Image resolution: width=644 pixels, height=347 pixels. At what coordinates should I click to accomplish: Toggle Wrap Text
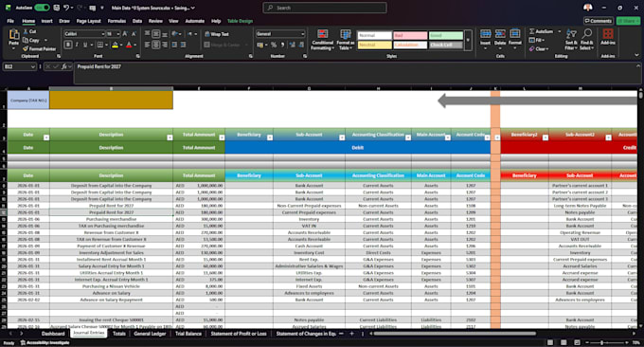coord(217,34)
